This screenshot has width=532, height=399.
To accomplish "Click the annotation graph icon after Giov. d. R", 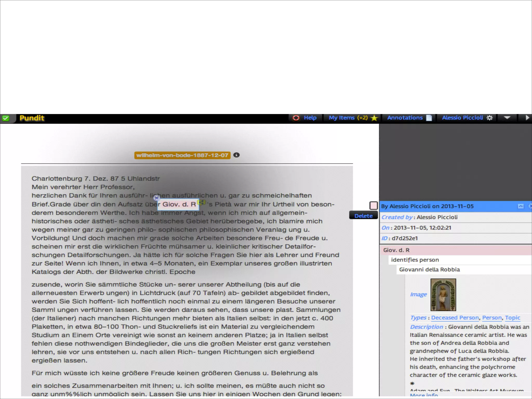I will (202, 202).
